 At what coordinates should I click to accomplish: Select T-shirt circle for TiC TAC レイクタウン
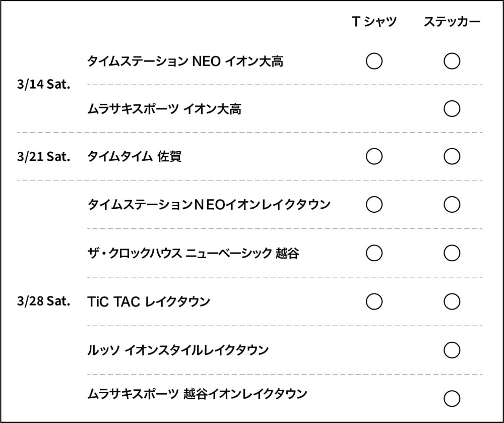pos(374,301)
